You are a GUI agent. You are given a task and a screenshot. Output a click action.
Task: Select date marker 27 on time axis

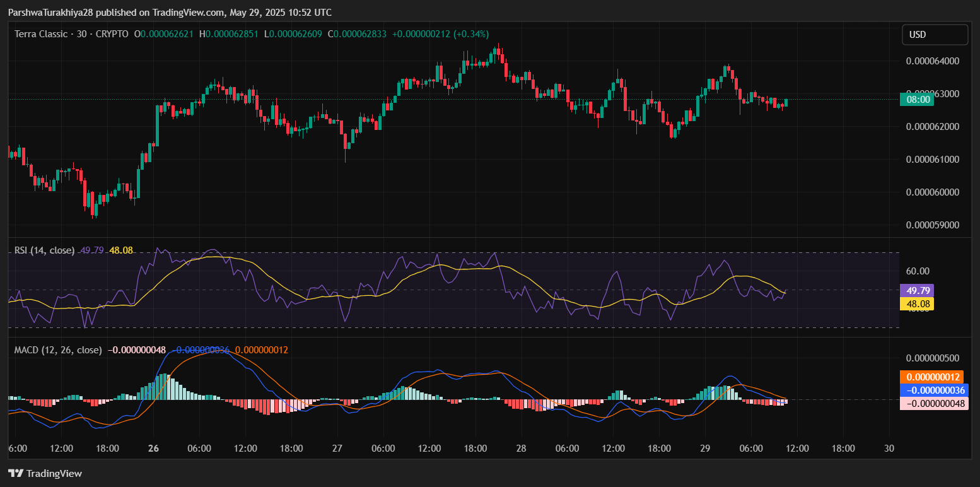click(337, 449)
